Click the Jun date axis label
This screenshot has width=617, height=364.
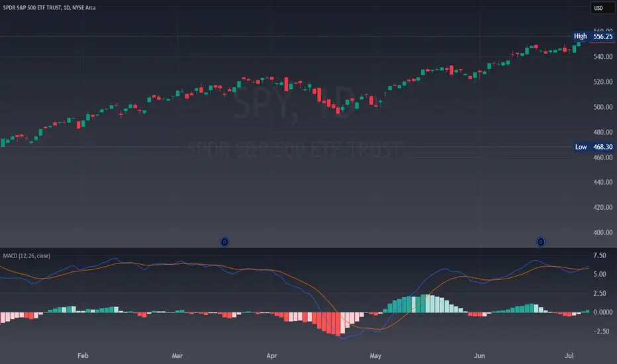[479, 356]
